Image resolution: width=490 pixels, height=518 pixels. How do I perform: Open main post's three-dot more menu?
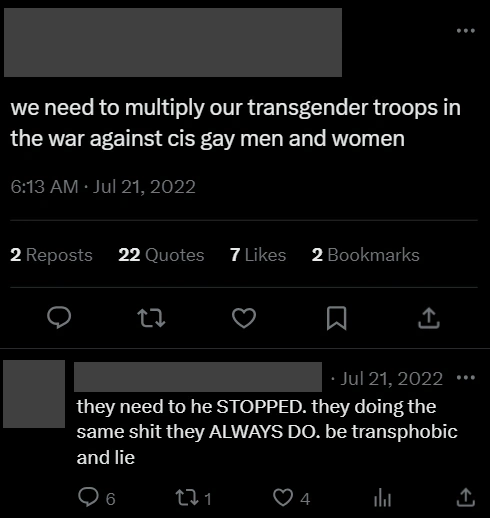pyautogui.click(x=466, y=31)
